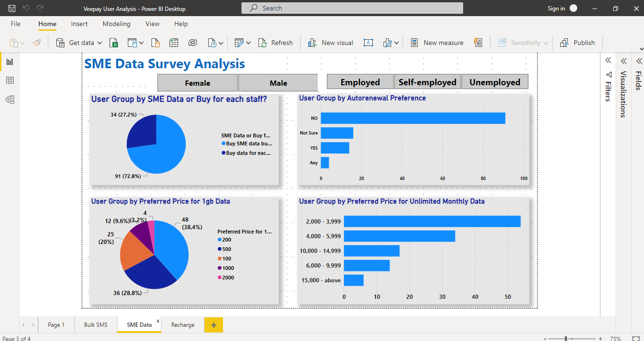Expand the Filters pane chevron
This screenshot has width=644, height=341.
tap(608, 61)
